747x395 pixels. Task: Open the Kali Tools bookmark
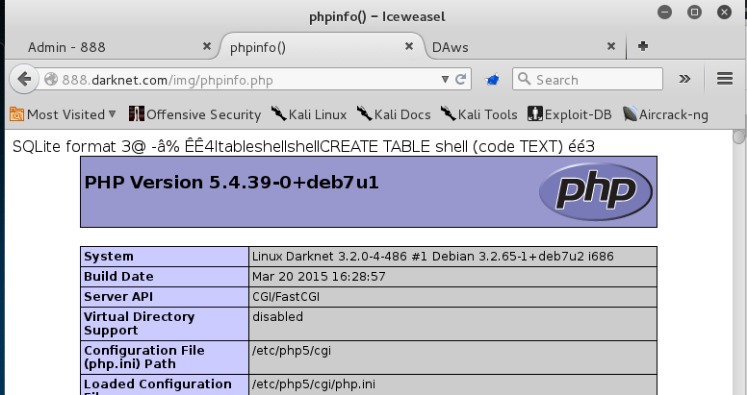click(479, 114)
